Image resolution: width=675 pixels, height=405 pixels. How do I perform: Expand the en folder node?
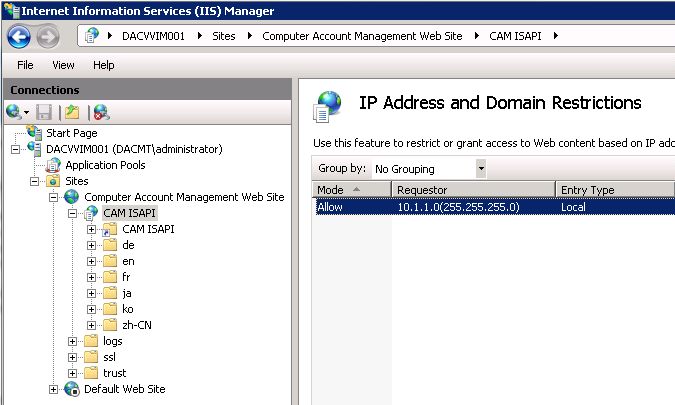click(91, 261)
